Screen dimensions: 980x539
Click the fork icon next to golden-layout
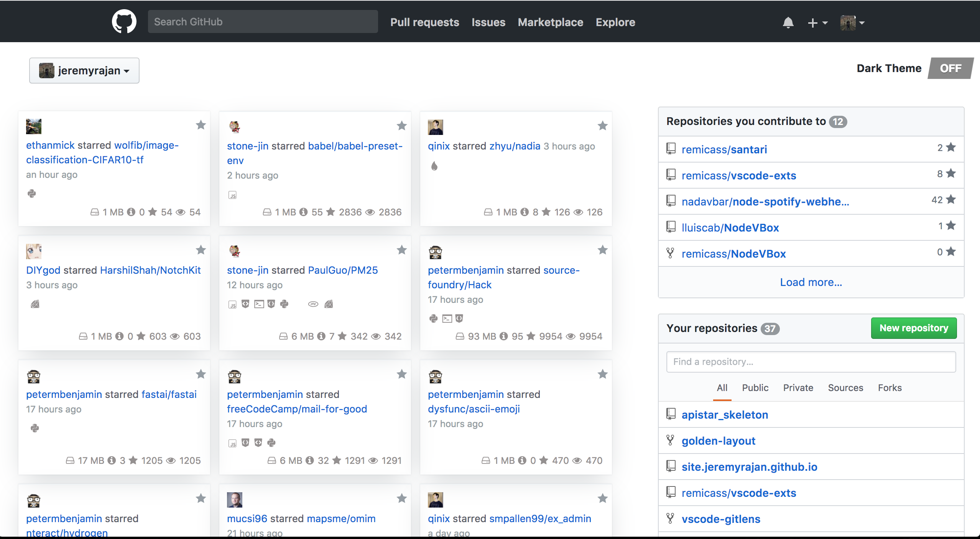670,440
